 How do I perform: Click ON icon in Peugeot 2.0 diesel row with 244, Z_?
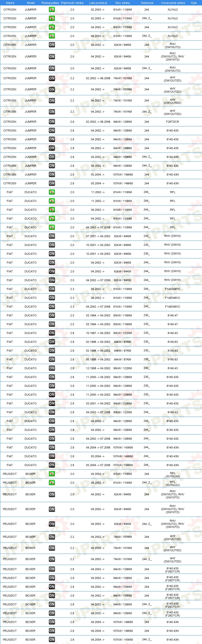point(52,524)
